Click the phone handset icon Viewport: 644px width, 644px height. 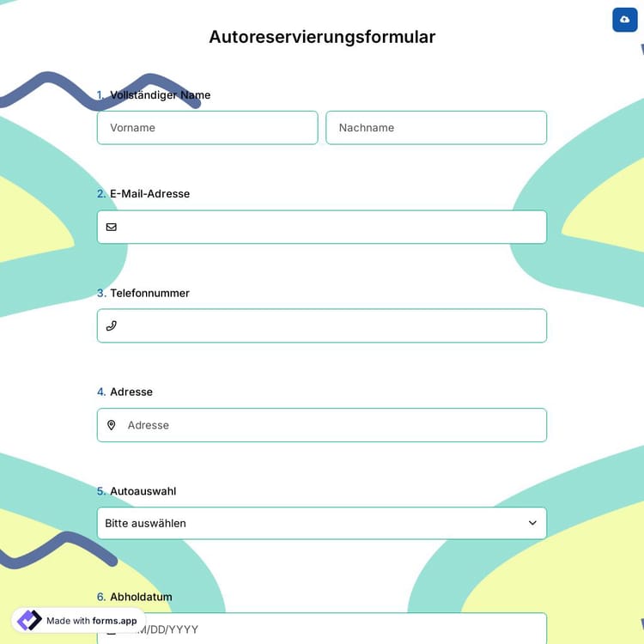111,325
